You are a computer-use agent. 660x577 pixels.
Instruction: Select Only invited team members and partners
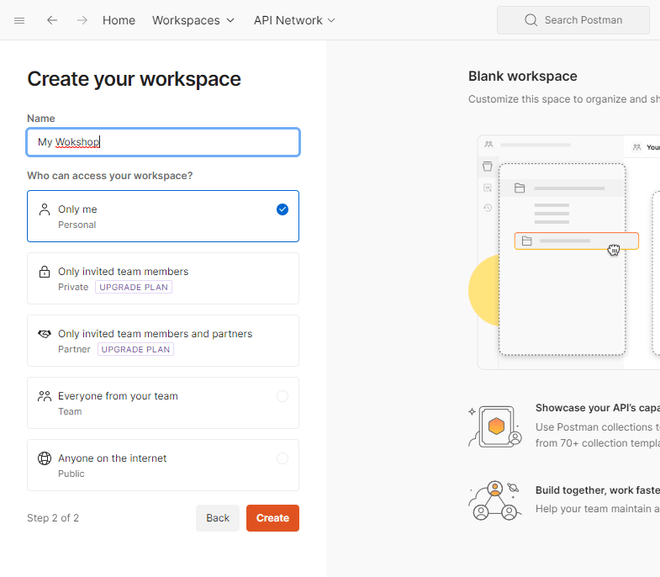click(x=163, y=340)
